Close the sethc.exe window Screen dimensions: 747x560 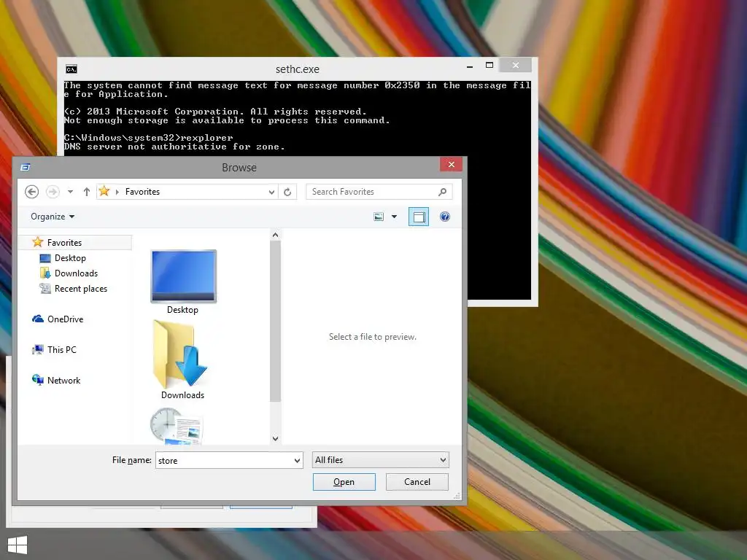[x=516, y=65]
